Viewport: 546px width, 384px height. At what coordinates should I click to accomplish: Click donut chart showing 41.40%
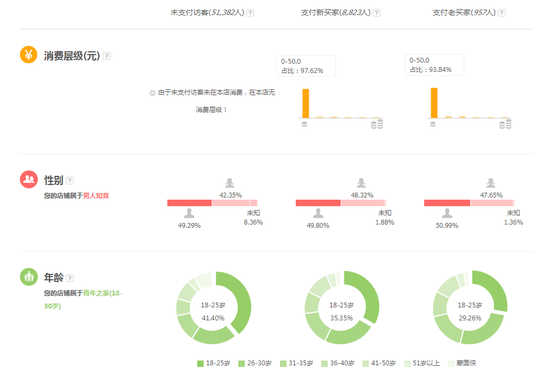pyautogui.click(x=213, y=308)
